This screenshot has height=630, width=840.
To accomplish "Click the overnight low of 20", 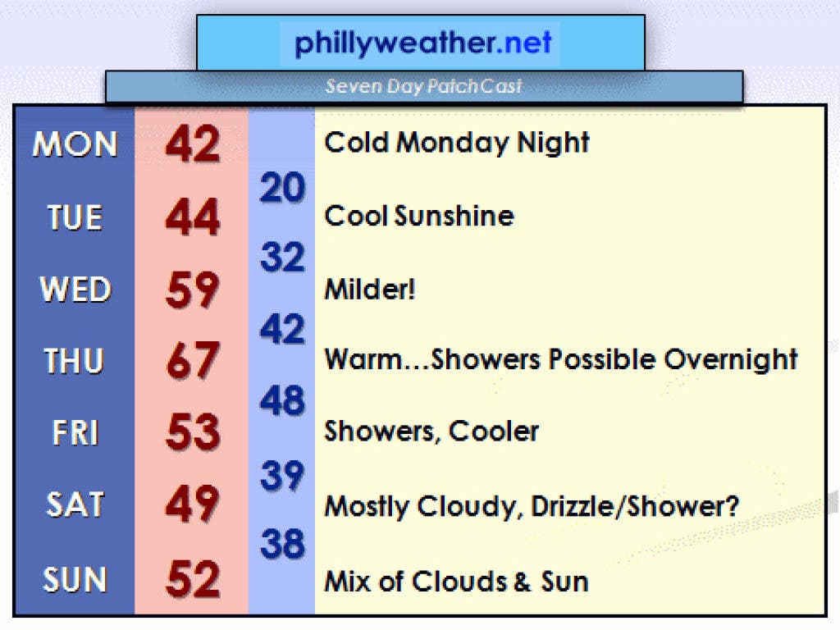I will coord(282,188).
